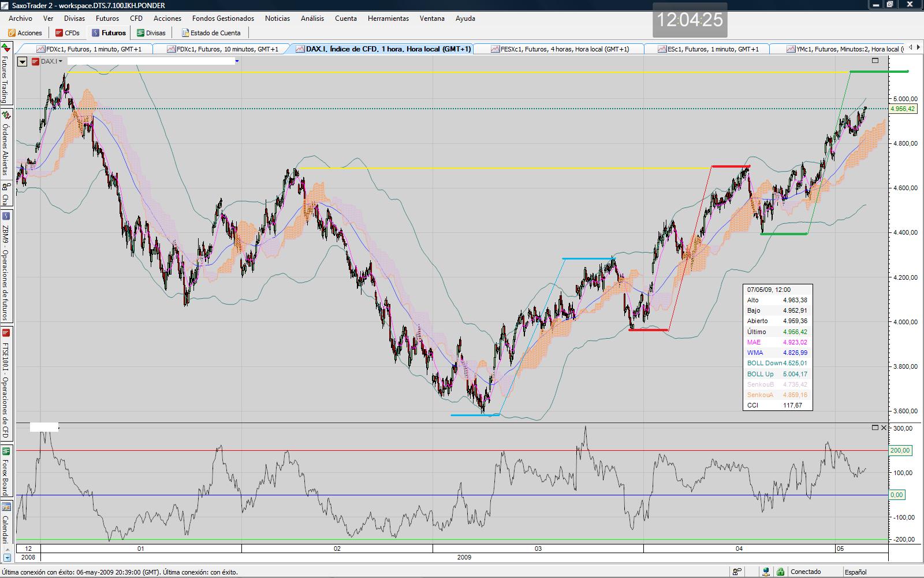Click the network connection globe icon

coord(766,572)
